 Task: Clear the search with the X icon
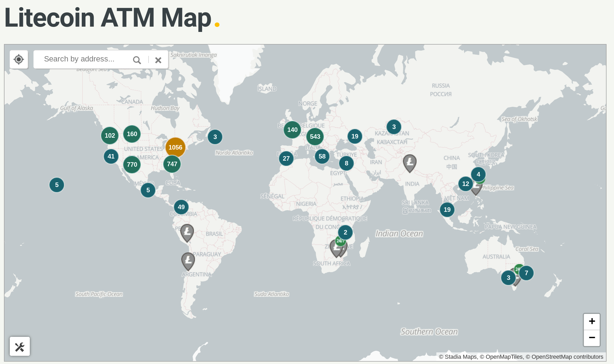pyautogui.click(x=158, y=60)
